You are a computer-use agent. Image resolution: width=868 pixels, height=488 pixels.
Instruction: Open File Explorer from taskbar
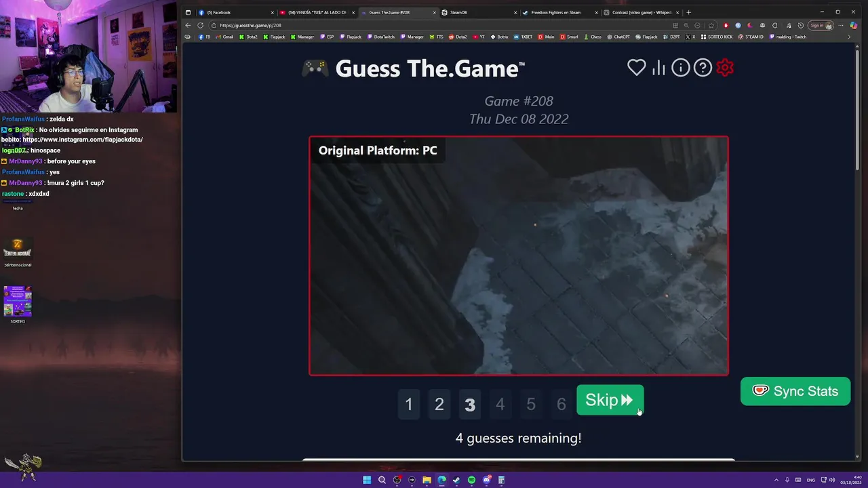427,480
